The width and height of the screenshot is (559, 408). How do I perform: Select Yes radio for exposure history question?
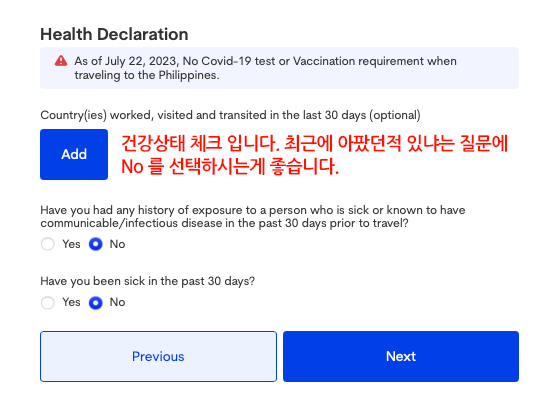coord(48,244)
